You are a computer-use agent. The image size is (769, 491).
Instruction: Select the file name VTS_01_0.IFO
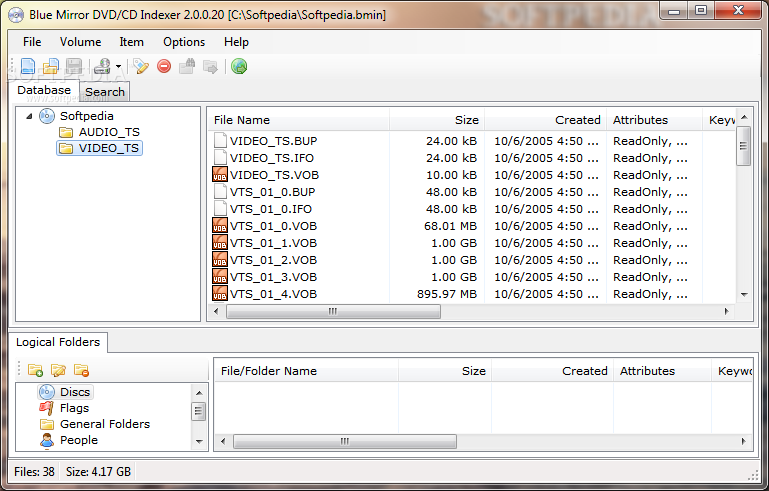(271, 209)
